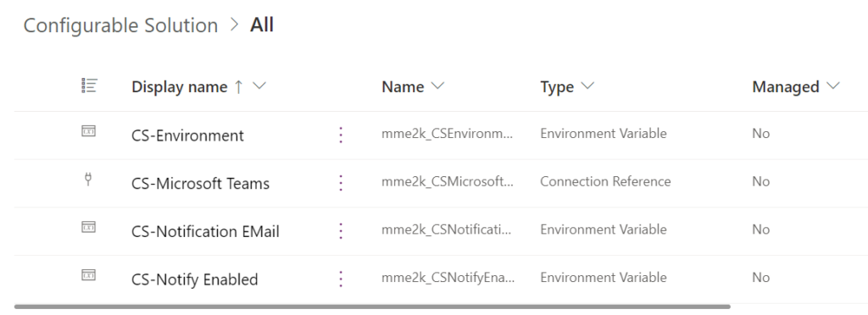Click the CS-Notify Enabled variable icon
The height and width of the screenshot is (315, 868).
[x=88, y=274]
